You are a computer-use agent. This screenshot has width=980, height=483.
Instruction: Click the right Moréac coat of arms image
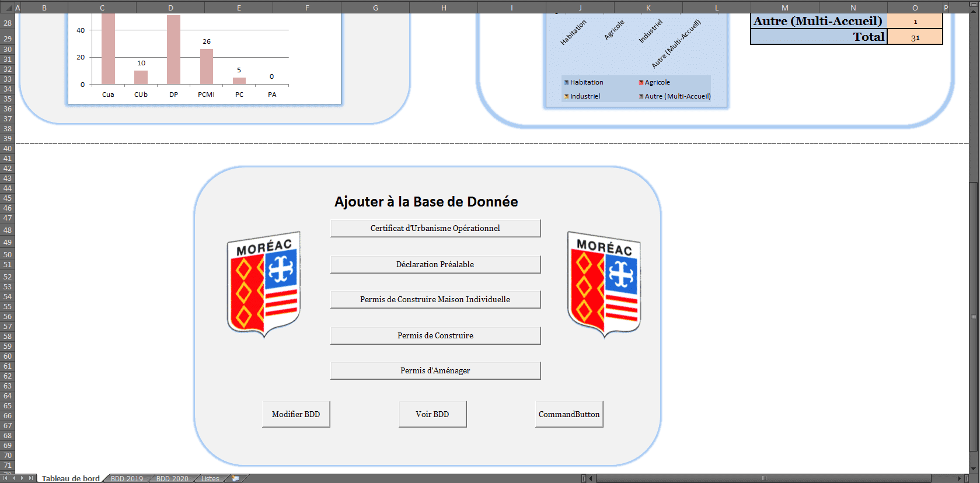pyautogui.click(x=604, y=284)
